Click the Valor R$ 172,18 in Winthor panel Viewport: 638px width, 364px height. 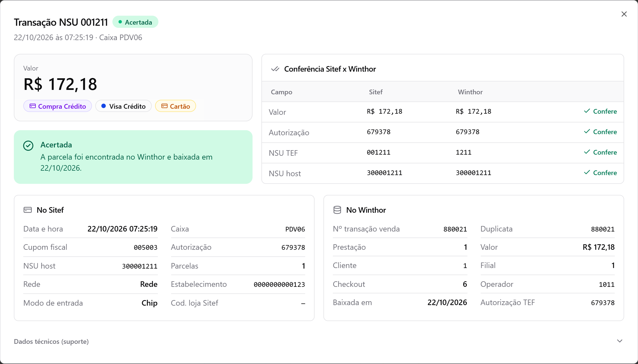point(599,247)
